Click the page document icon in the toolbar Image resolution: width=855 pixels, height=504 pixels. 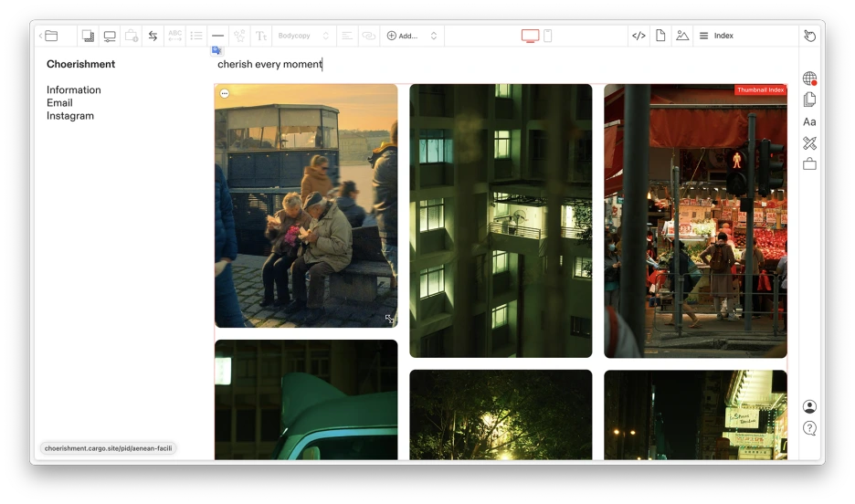660,36
